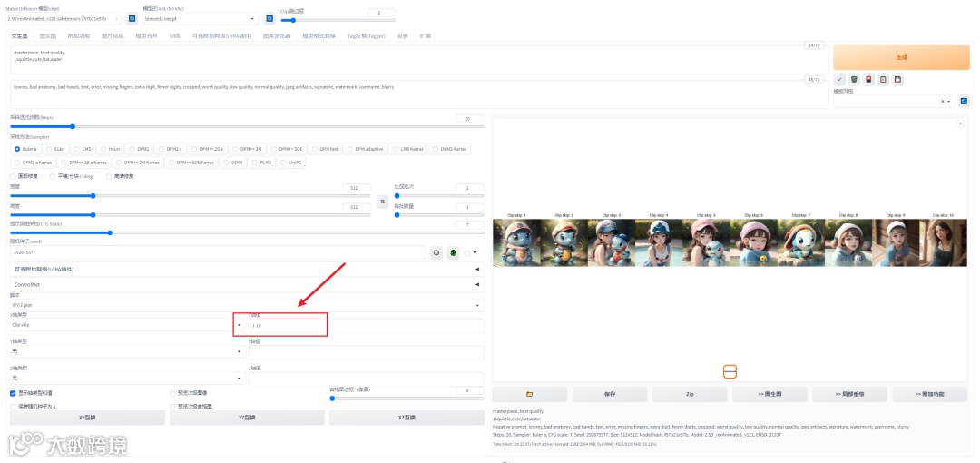Toggle the keep seed as -1 checkbox
The image size is (980, 463).
(x=13, y=406)
